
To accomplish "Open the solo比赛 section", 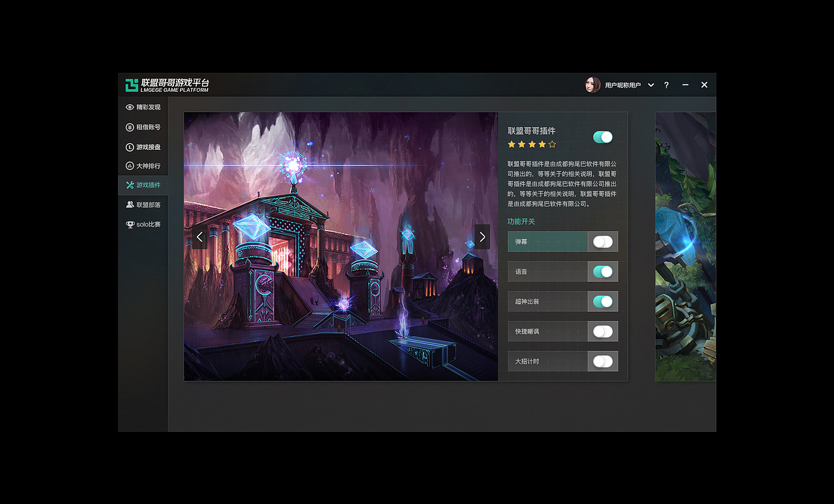I will click(x=143, y=224).
